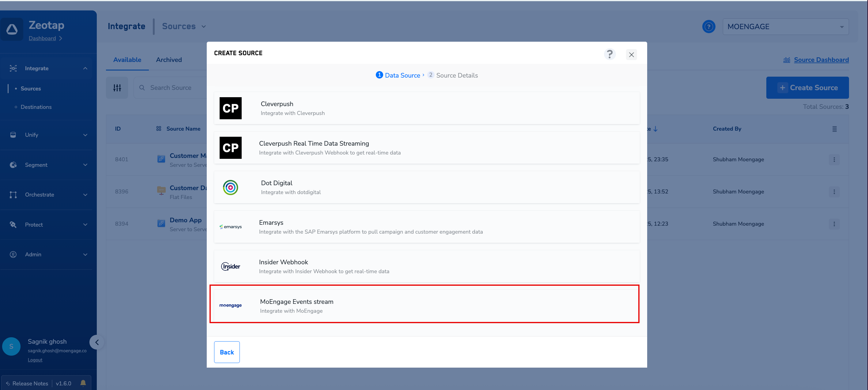The width and height of the screenshot is (868, 390).
Task: Open the MOENGAGE organization dropdown
Action: pyautogui.click(x=785, y=27)
